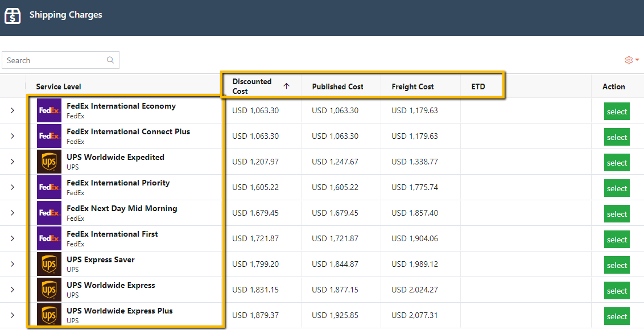Image resolution: width=644 pixels, height=330 pixels.
Task: Expand the FedEx International Connect Plus row
Action: point(13,136)
